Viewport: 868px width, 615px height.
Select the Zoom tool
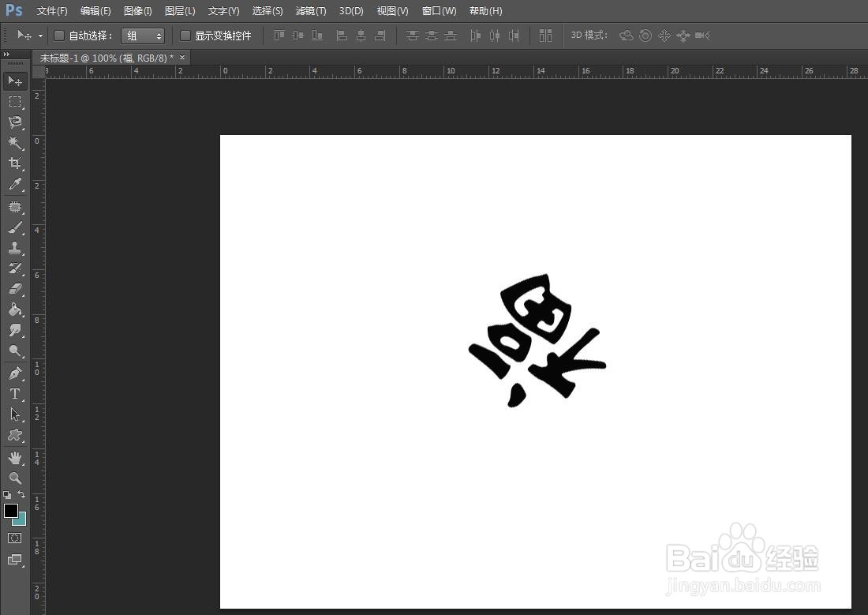click(14, 478)
